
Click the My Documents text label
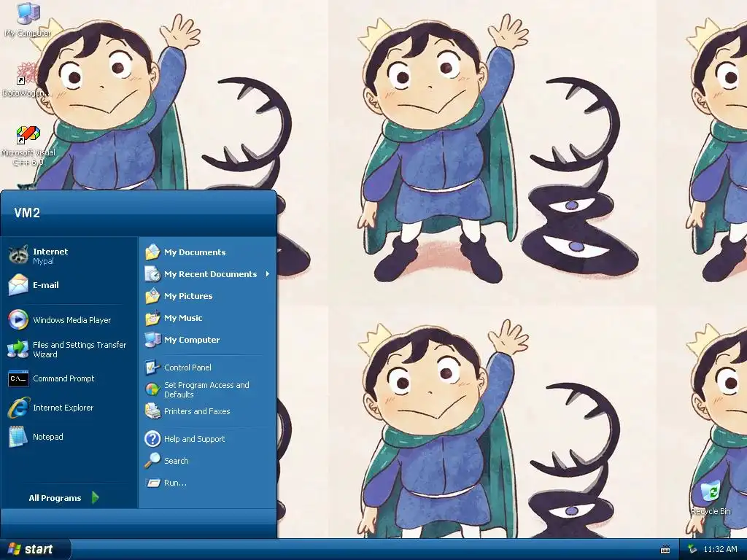click(x=195, y=252)
